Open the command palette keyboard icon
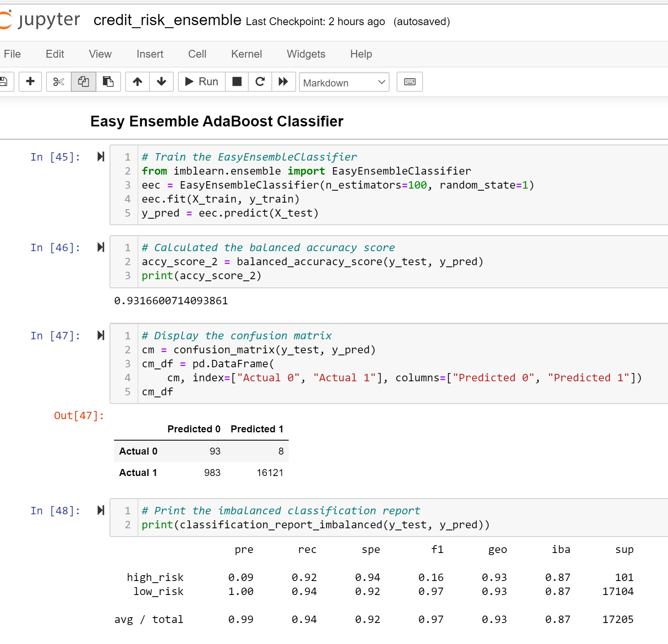This screenshot has height=644, width=668. [x=409, y=82]
